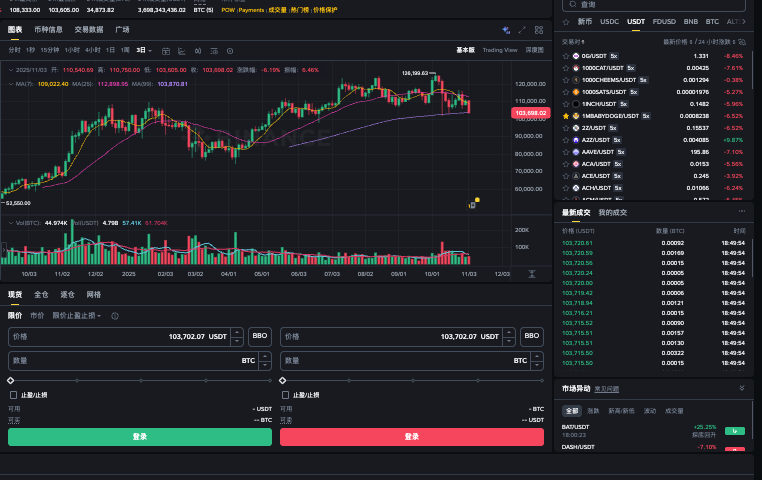Switch to the 交易数据 tab
Image resolution: width=762 pixels, height=480 pixels.
click(89, 30)
